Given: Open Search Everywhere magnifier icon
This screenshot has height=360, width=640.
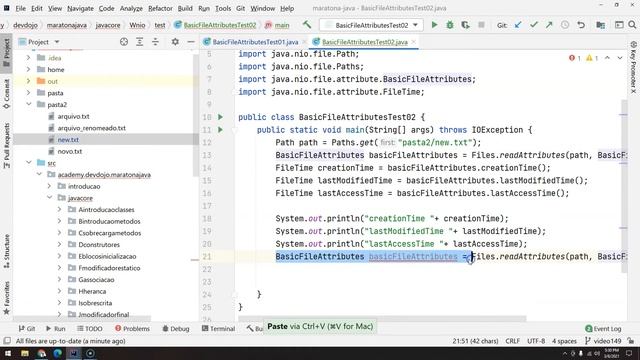Looking at the screenshot, I should [632, 25].
